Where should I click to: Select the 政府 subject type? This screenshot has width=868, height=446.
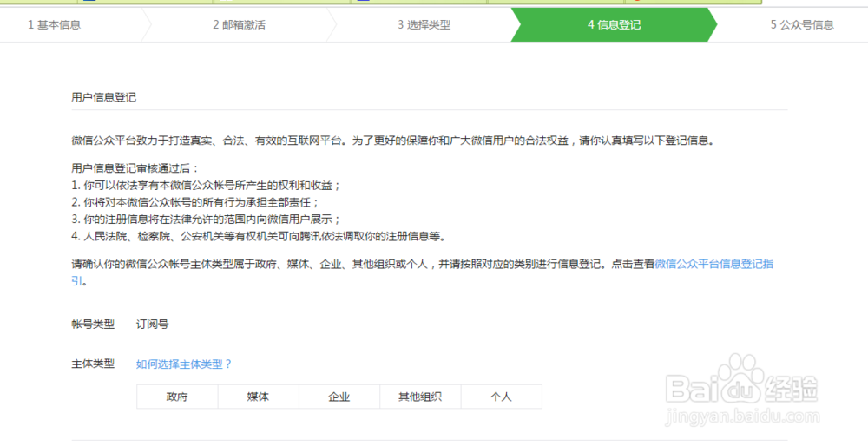click(177, 397)
